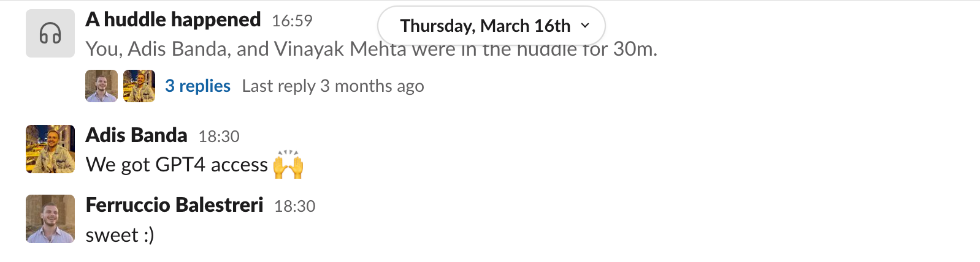Image resolution: width=980 pixels, height=262 pixels.
Task: Open Ferruccio Balestreri's large profile avatar
Action: click(50, 219)
